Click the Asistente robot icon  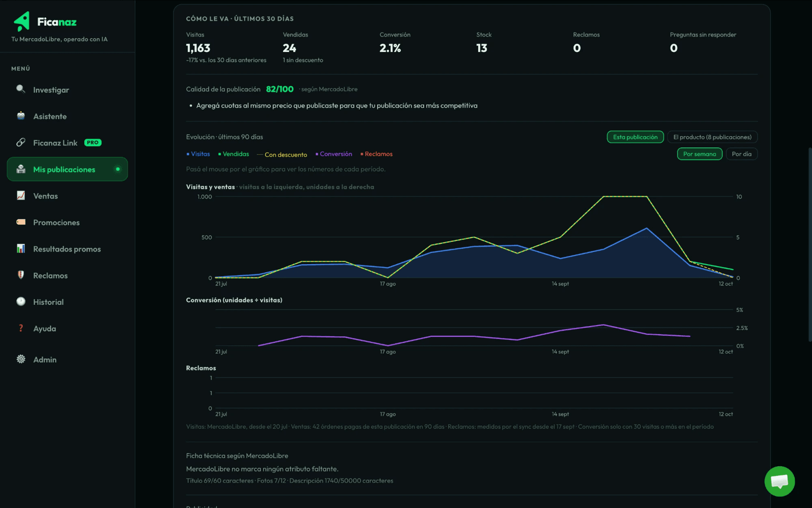(x=21, y=116)
